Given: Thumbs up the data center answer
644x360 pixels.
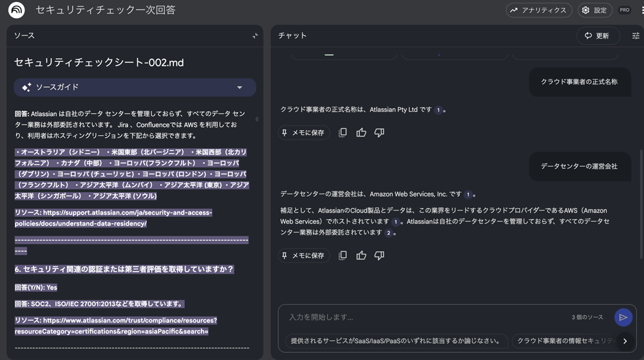Looking at the screenshot, I should pyautogui.click(x=361, y=256).
